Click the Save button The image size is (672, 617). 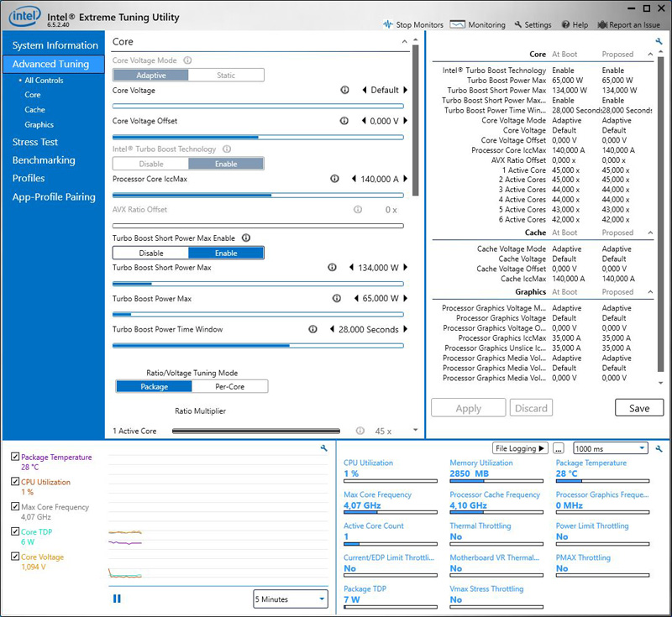639,408
